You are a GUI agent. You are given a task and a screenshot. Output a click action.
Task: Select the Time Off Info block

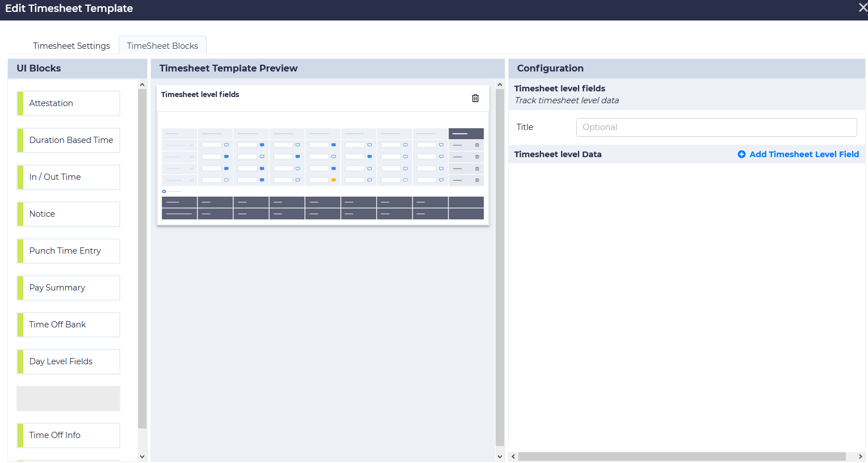69,435
